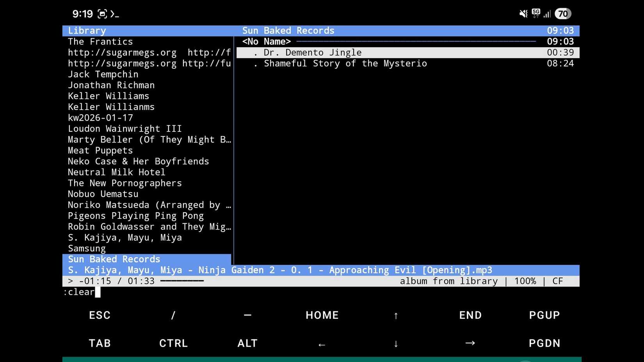The image size is (644, 362).
Task: Click the muted sound status icon
Action: (523, 14)
